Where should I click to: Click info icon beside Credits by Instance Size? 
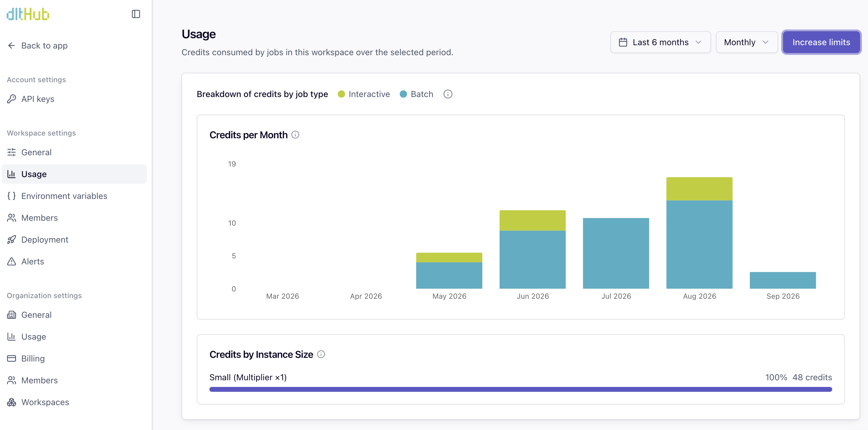pos(321,354)
